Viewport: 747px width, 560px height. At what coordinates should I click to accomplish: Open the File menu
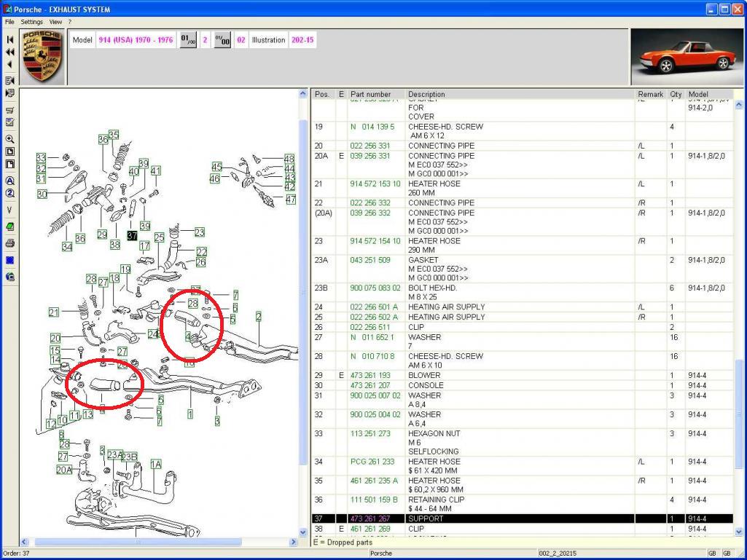pyautogui.click(x=9, y=22)
